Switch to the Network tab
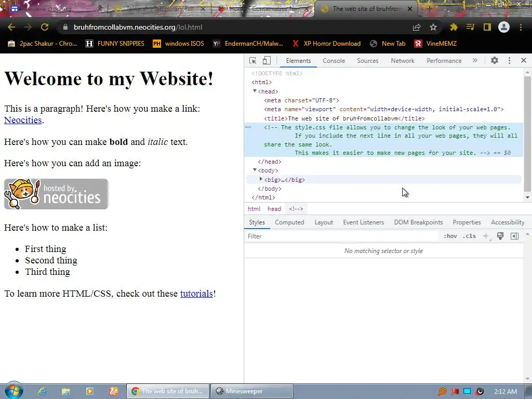 click(x=403, y=61)
